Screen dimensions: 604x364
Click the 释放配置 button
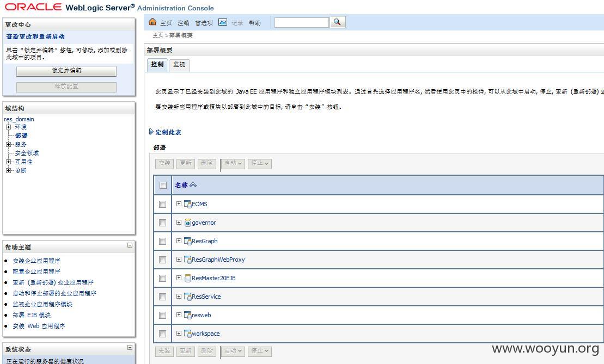tap(66, 87)
